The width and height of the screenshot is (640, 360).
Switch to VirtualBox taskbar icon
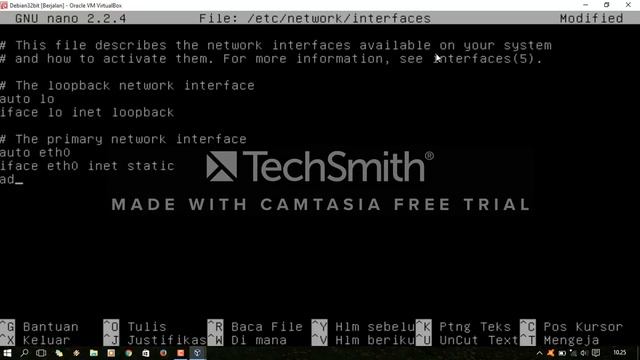click(198, 353)
